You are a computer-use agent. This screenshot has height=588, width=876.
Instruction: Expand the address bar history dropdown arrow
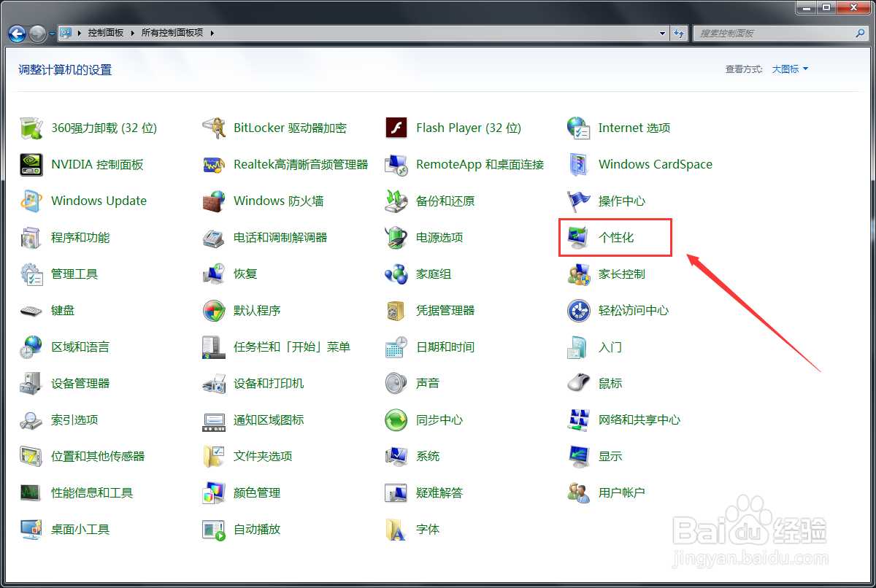tap(663, 33)
